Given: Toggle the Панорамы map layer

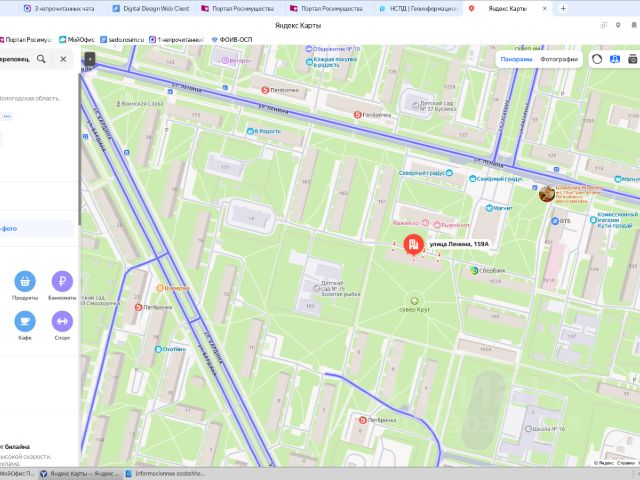Looking at the screenshot, I should pyautogui.click(x=516, y=59).
